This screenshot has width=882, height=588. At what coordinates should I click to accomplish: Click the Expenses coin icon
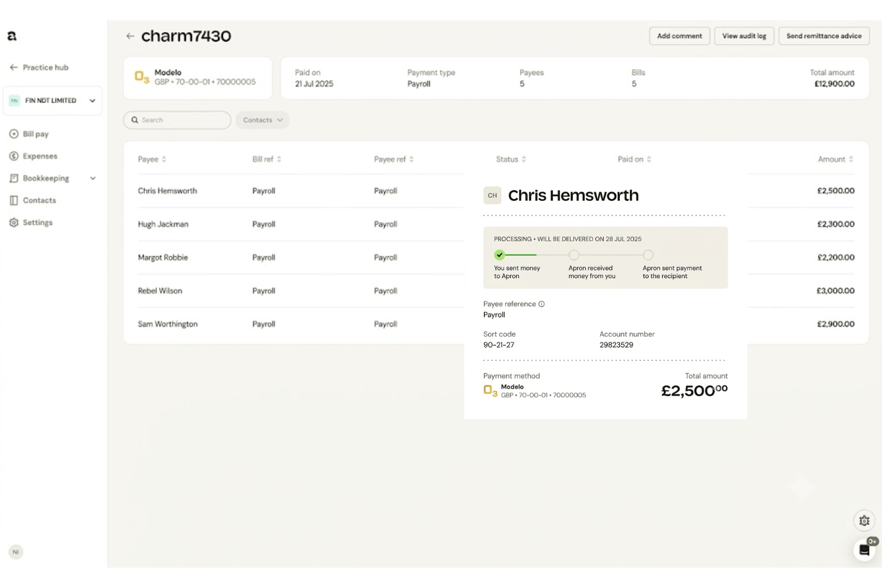point(14,156)
